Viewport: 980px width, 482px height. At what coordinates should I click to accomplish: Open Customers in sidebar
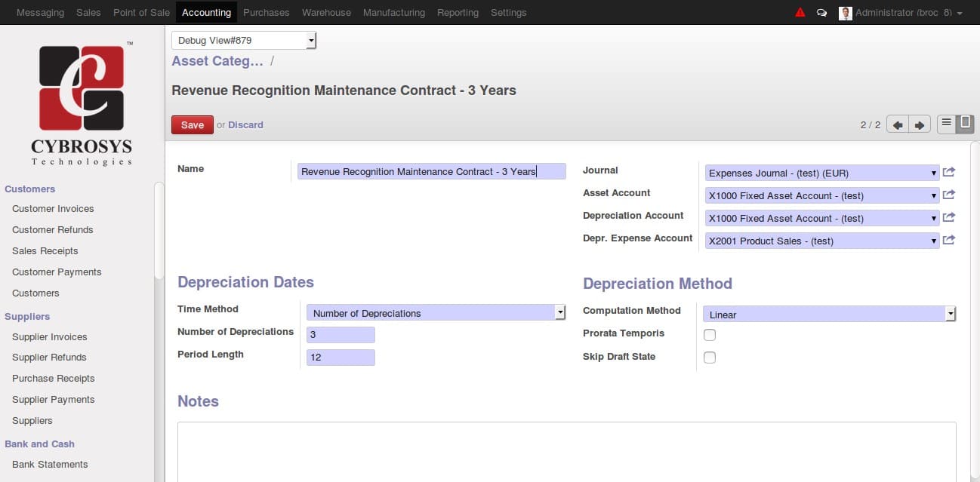[35, 293]
